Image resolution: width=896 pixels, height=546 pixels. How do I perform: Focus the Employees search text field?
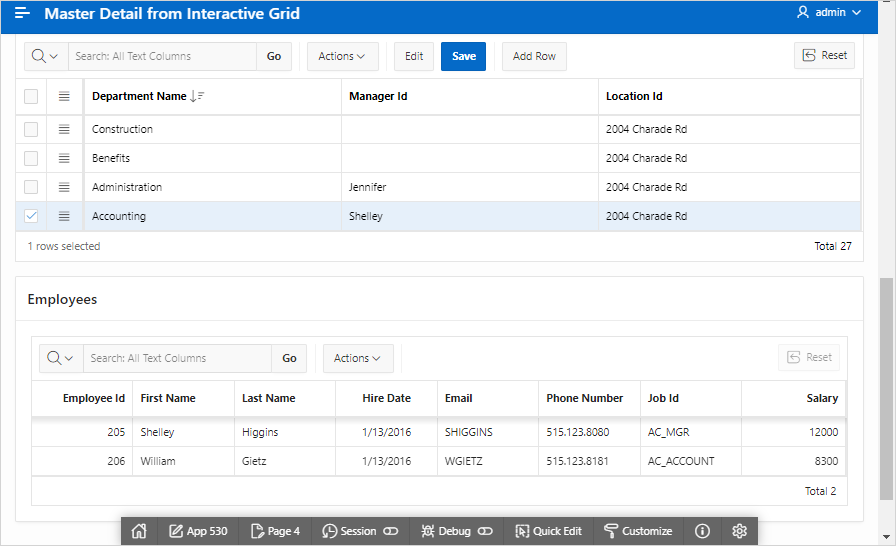coord(177,358)
